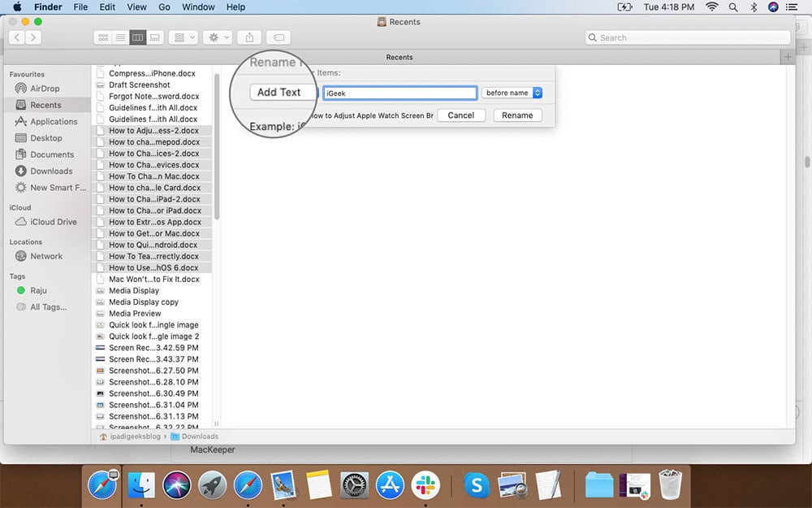The height and width of the screenshot is (508, 812).
Task: Open the Window menu in the menu bar
Action: pyautogui.click(x=198, y=7)
